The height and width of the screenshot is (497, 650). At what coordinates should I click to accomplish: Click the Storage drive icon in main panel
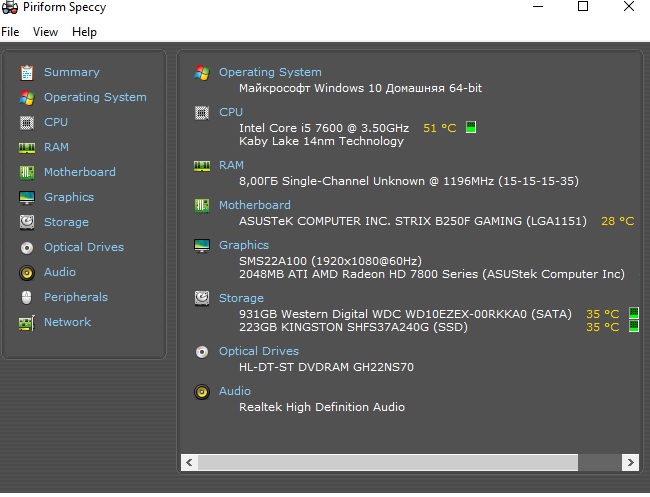[x=202, y=298]
